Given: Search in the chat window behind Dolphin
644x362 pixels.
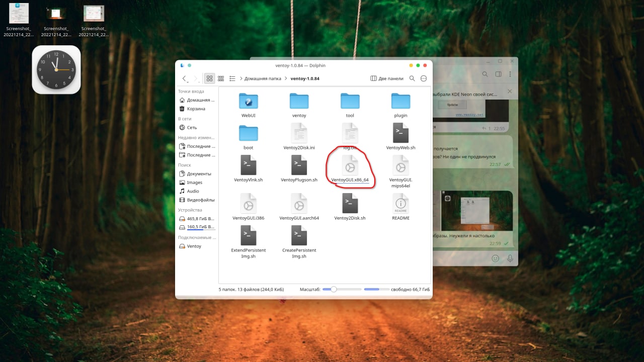Looking at the screenshot, I should [x=486, y=74].
